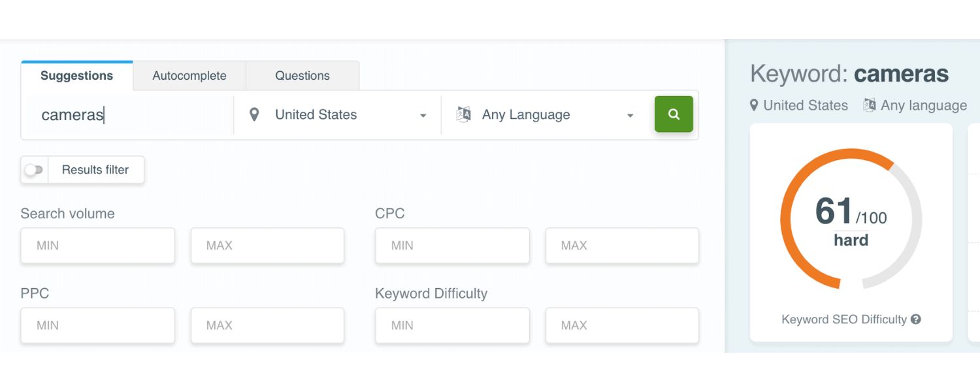Click the Keyword cameras heading
This screenshot has height=392, width=980.
click(849, 74)
